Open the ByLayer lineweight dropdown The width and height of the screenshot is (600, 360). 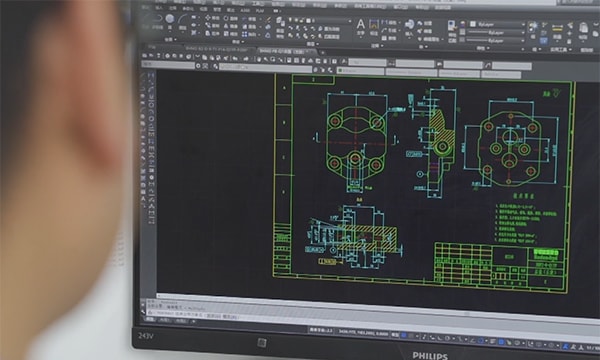pyautogui.click(x=497, y=41)
